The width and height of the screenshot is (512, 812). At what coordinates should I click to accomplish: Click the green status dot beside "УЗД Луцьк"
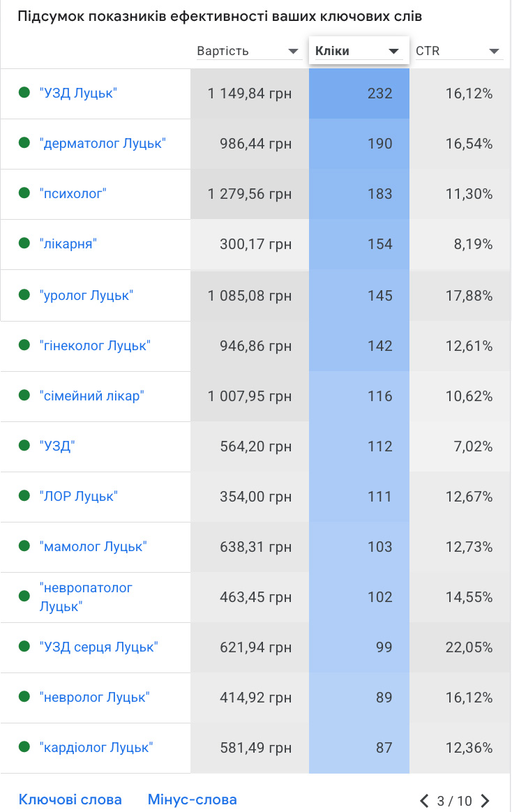24,92
